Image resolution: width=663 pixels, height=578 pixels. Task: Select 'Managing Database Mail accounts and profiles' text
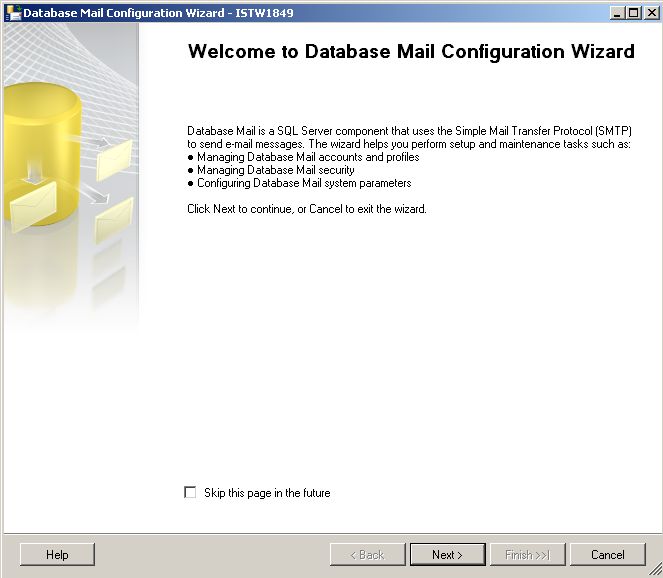[x=308, y=157]
